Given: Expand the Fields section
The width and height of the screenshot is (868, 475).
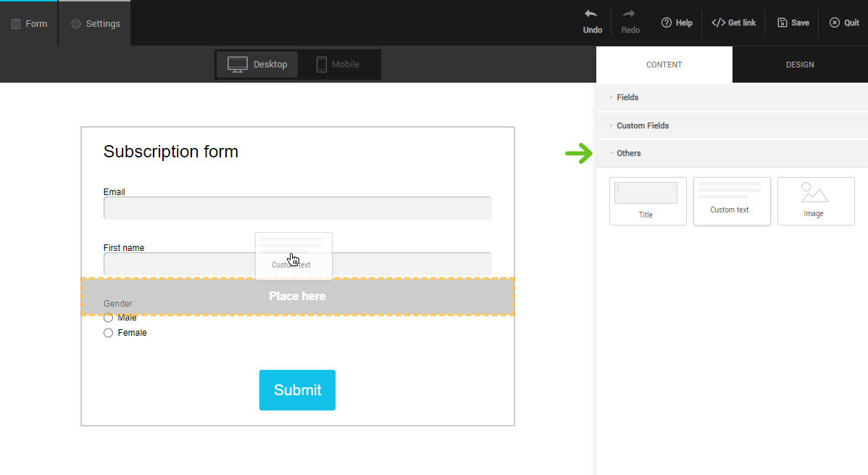Looking at the screenshot, I should (627, 97).
